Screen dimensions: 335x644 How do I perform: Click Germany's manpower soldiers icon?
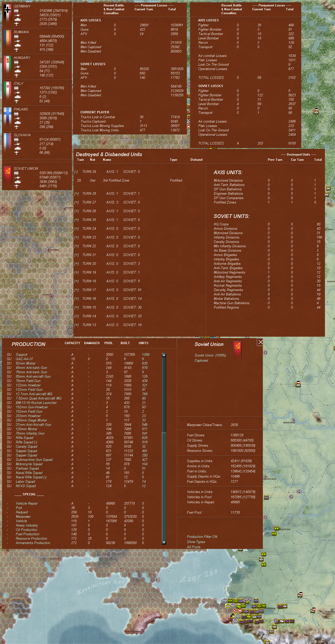click(16, 11)
